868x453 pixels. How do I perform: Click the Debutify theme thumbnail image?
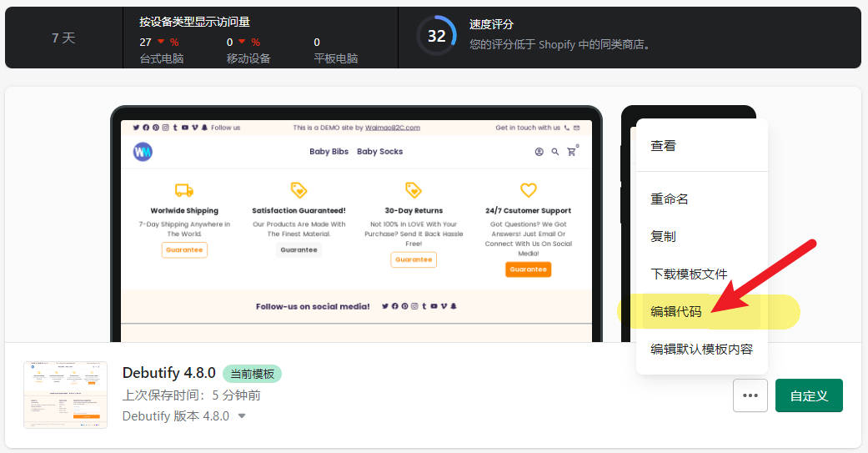[x=65, y=395]
